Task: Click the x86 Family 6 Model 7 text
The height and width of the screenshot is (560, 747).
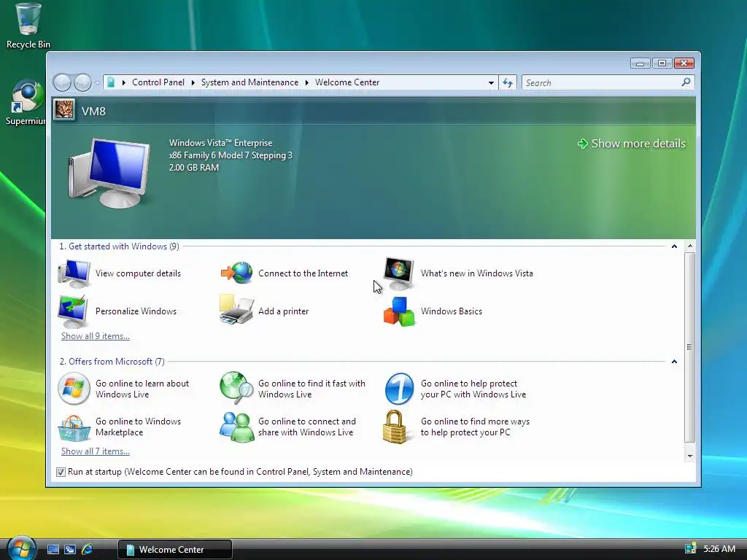Action: click(231, 155)
